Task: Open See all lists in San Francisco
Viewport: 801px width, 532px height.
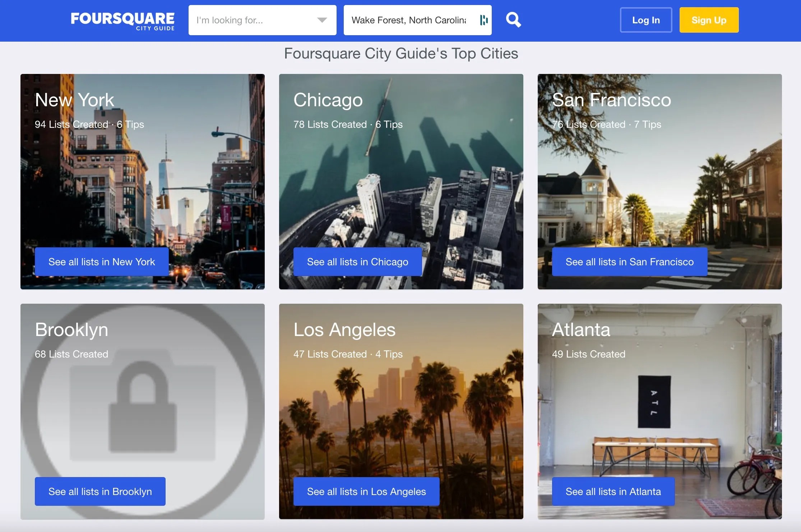Action: (629, 262)
